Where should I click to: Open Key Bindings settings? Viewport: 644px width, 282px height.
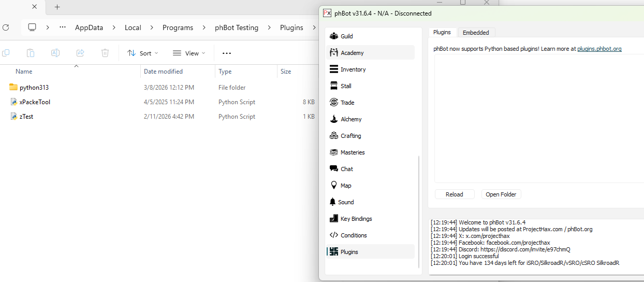[x=356, y=219]
